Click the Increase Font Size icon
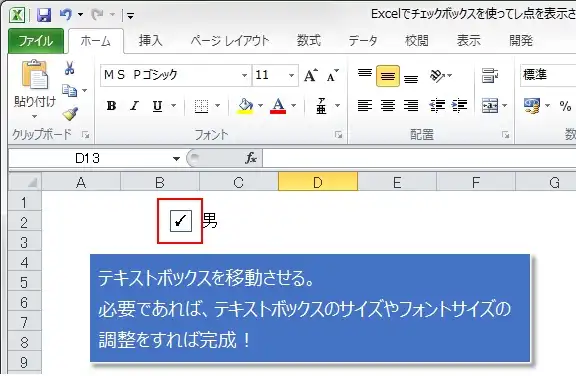Screen dimensions: 576x376 [x=311, y=76]
